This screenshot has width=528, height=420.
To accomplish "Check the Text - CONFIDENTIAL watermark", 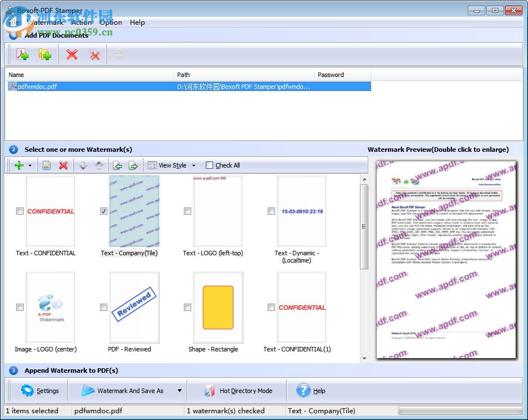I will (20, 211).
